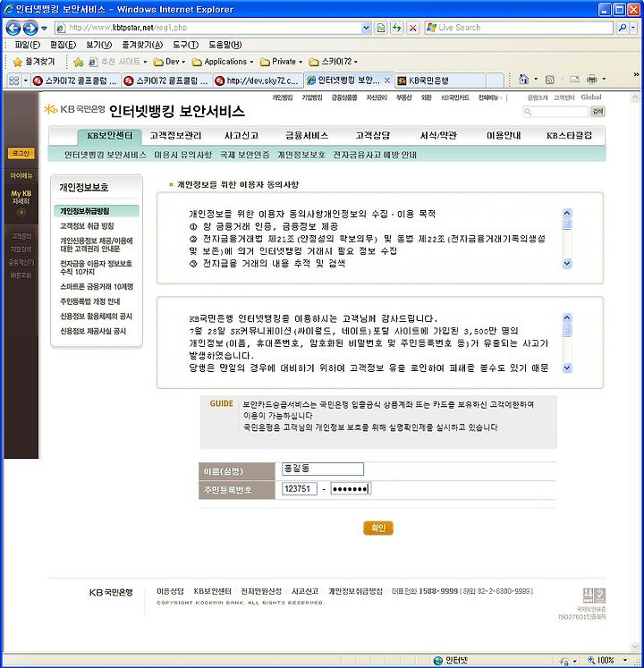Open the search provider dropdown arrow
This screenshot has height=668, width=644.
click(633, 28)
